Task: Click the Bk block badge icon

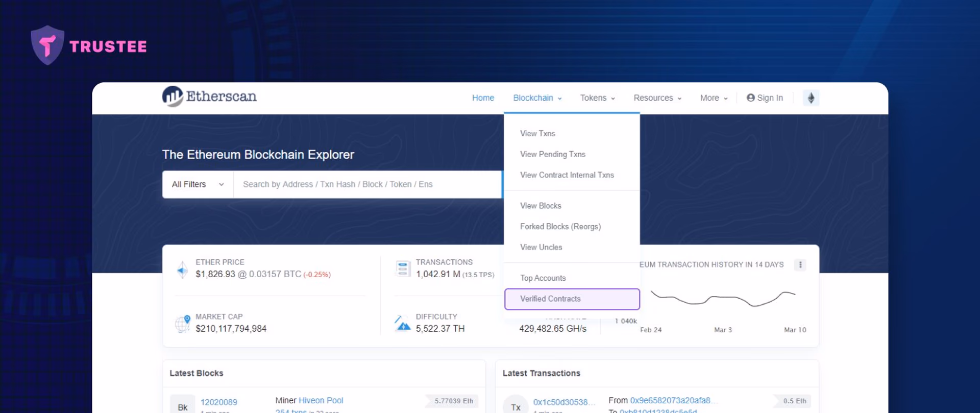Action: pyautogui.click(x=183, y=406)
